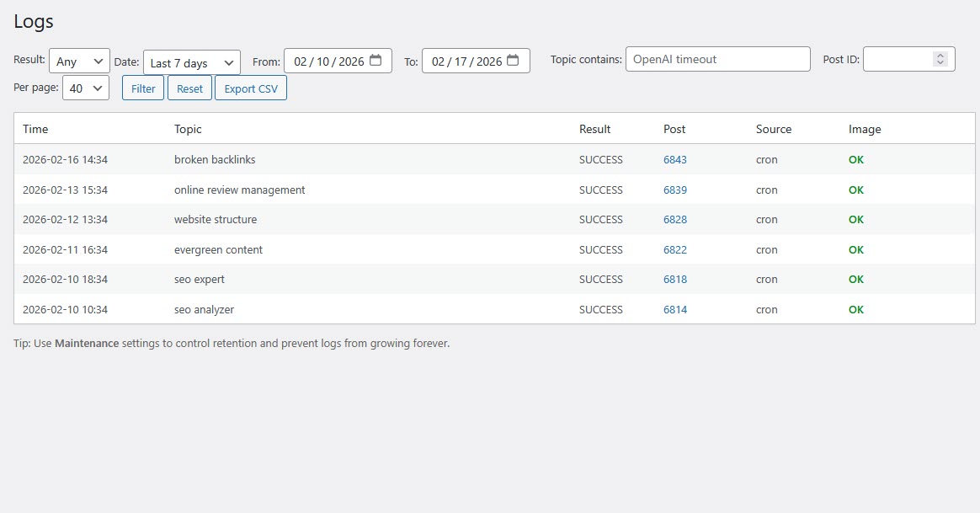
Task: Open post 6814 link
Action: coord(674,310)
